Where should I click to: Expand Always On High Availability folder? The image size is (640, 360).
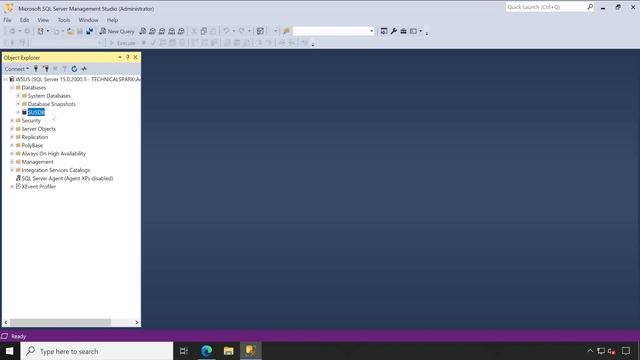point(12,153)
